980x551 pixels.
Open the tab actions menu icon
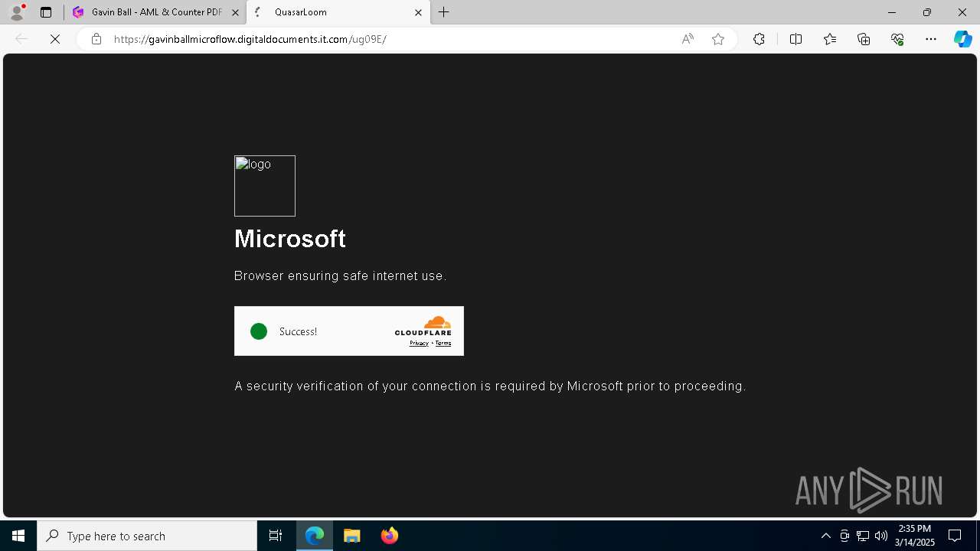[x=46, y=12]
